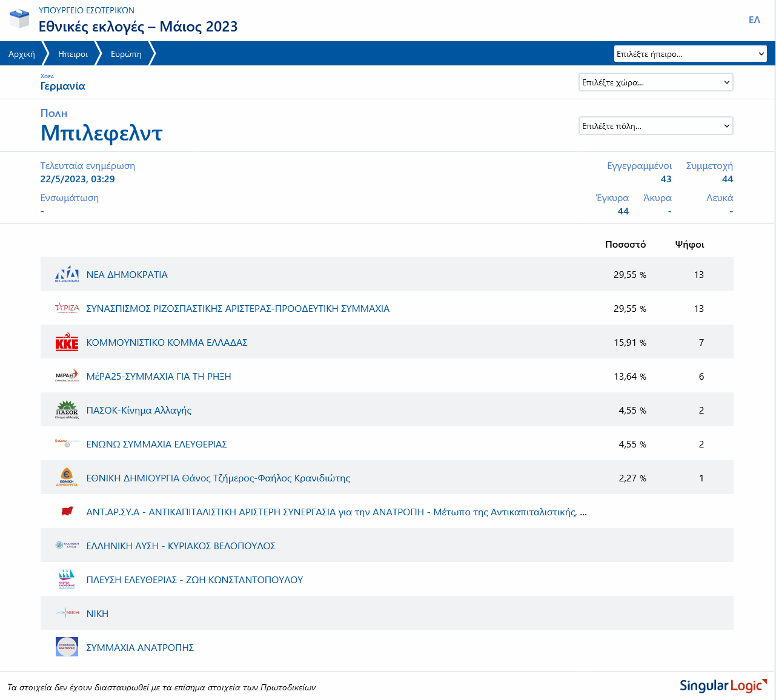
Task: Select Ηπειροι in the breadcrumb bar
Action: (73, 54)
